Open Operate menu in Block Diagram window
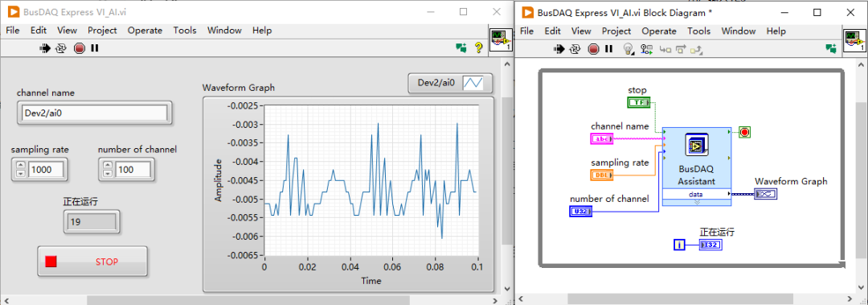Screen dimensions: 868x305 coord(659,31)
